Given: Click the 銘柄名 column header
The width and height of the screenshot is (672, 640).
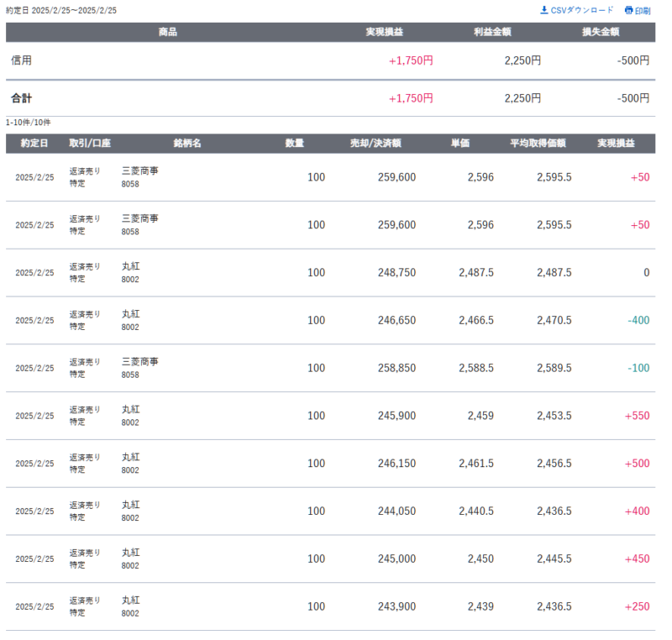Looking at the screenshot, I should (187, 143).
